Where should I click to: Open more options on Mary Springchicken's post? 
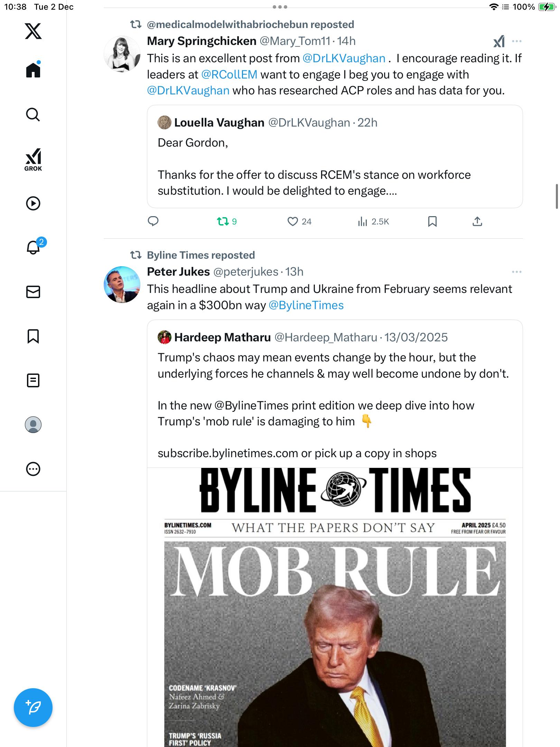click(516, 41)
